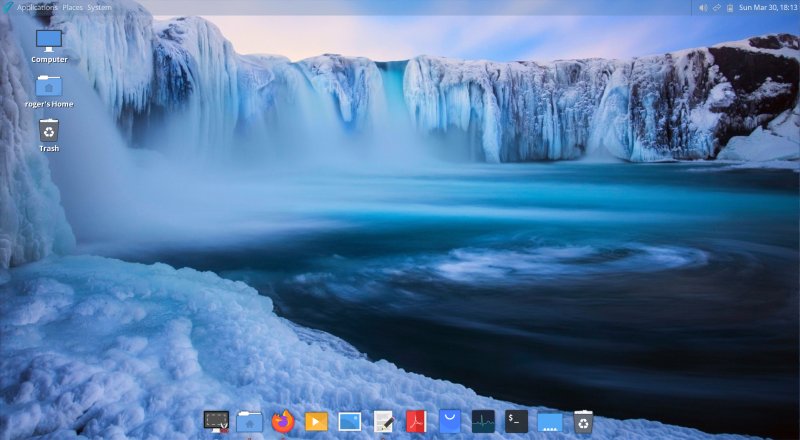Launch the system monitor from dock
Image resolution: width=800 pixels, height=440 pixels.
point(483,421)
